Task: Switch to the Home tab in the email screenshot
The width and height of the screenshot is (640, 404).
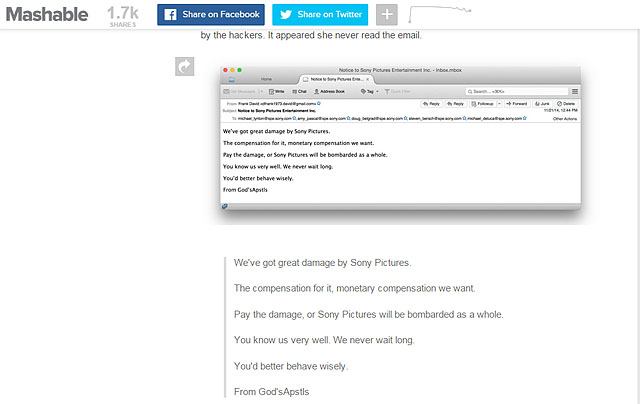Action: 266,79
